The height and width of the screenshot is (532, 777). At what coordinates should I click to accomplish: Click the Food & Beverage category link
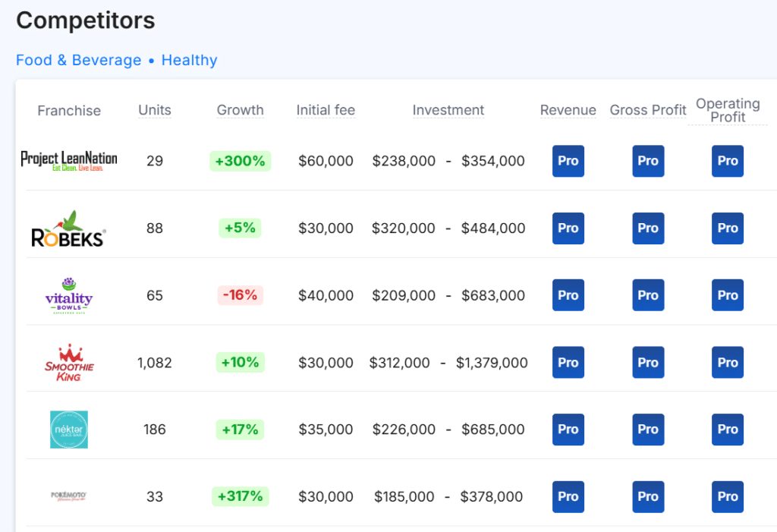click(x=79, y=60)
